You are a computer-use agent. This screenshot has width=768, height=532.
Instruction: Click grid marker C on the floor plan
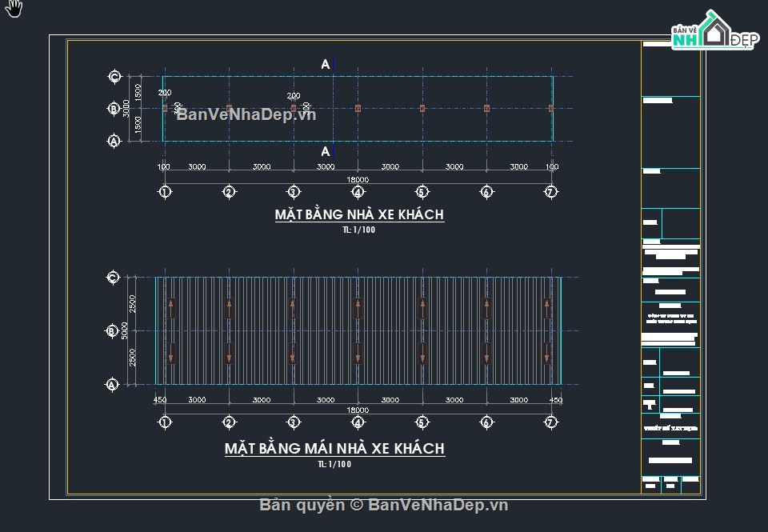pos(114,75)
